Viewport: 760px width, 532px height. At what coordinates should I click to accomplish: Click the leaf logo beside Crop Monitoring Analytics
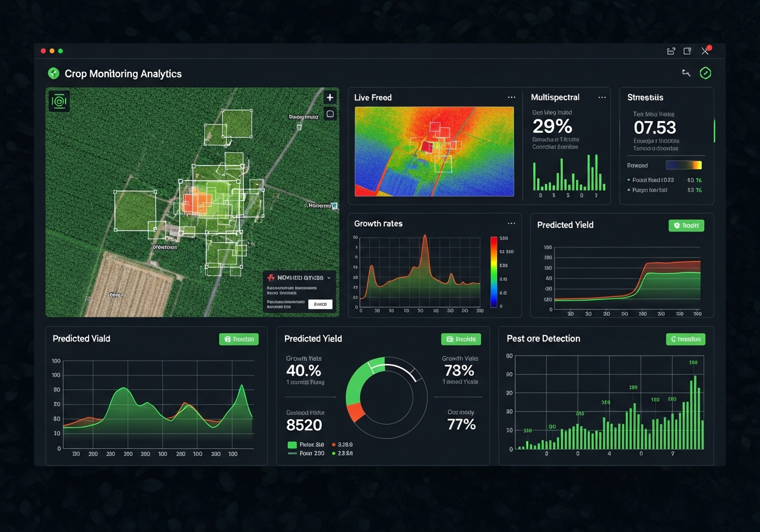click(53, 74)
